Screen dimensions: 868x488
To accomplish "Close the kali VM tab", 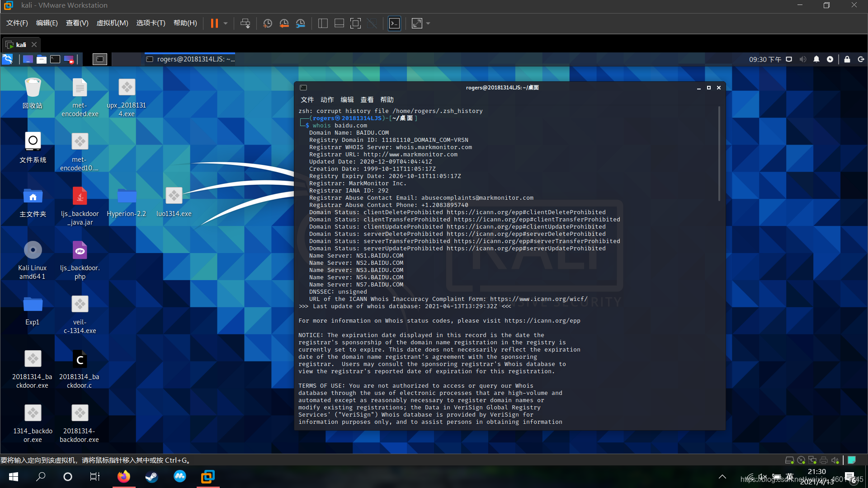I will coord(34,45).
